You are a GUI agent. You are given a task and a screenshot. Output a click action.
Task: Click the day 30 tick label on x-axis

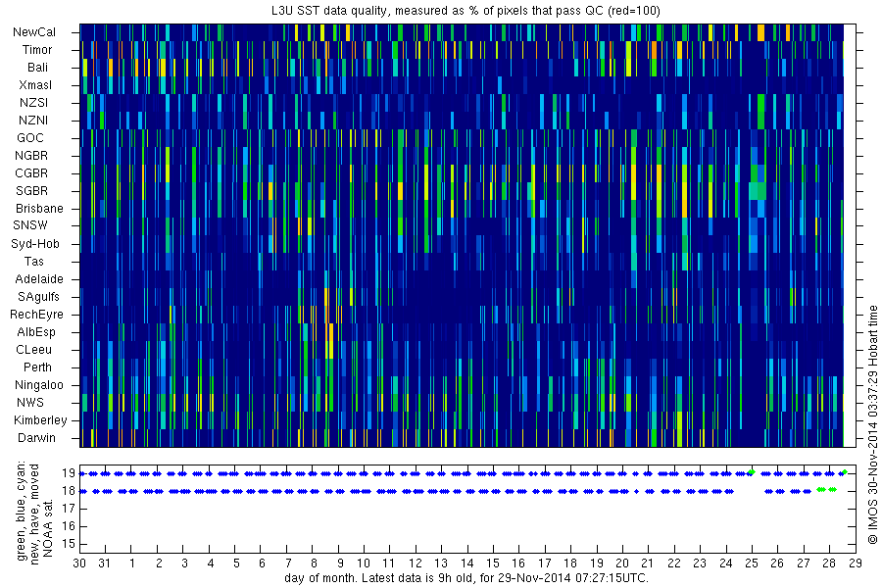79,563
